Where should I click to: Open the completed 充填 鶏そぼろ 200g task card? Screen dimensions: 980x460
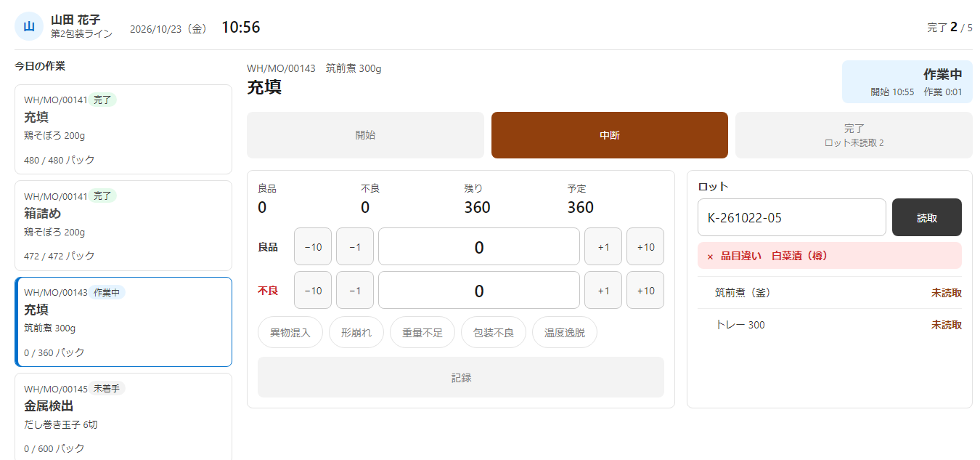[123, 129]
